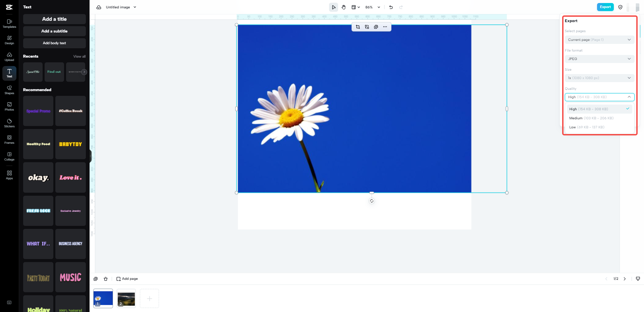Select page 2 landscape thumbnail
644x312 pixels.
click(x=126, y=298)
